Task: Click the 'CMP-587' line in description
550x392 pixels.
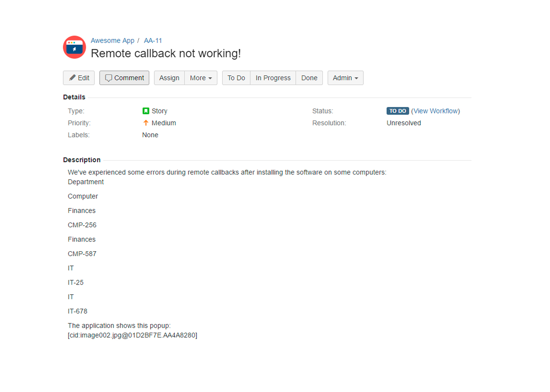Action: [82, 254]
